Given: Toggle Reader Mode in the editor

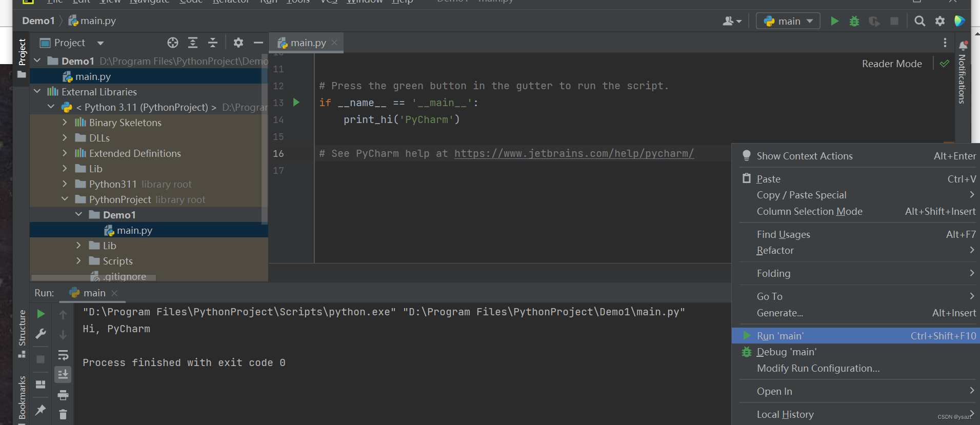Looking at the screenshot, I should (892, 64).
